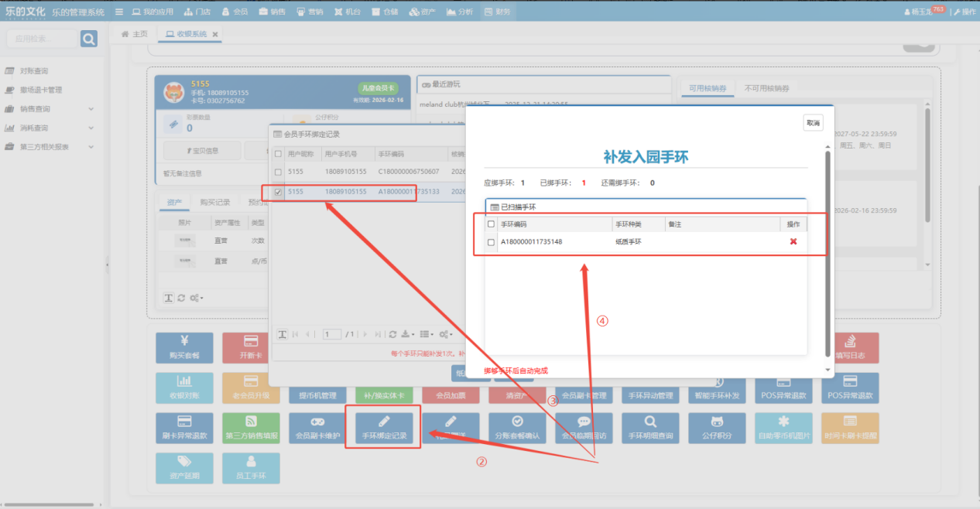The height and width of the screenshot is (509, 980).
Task: Toggle select-all checkbox in 已扫描手环 table header
Action: [491, 224]
